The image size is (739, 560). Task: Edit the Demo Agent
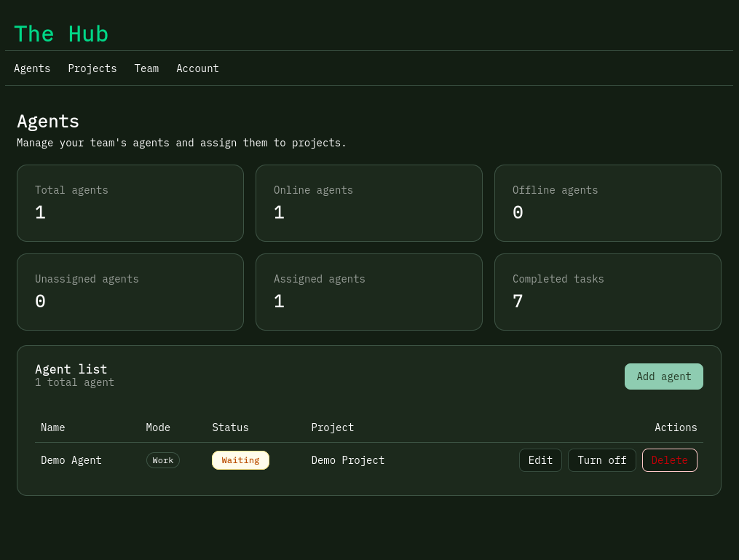[x=540, y=460]
